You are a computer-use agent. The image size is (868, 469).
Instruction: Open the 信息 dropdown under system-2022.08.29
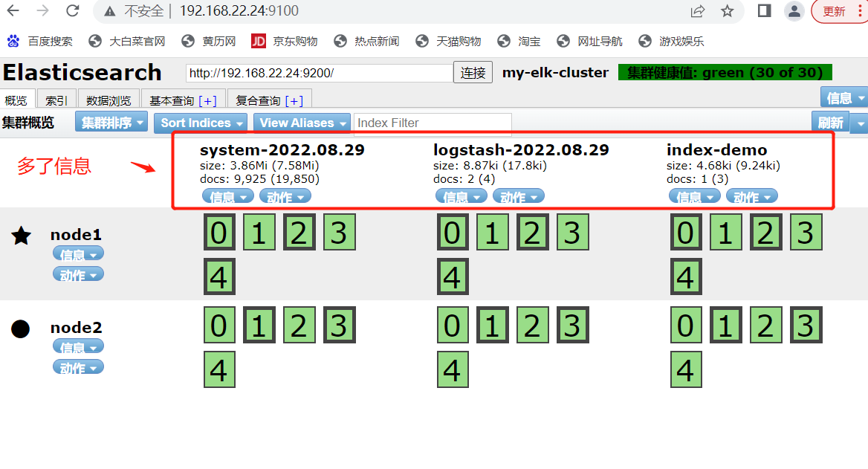click(227, 195)
